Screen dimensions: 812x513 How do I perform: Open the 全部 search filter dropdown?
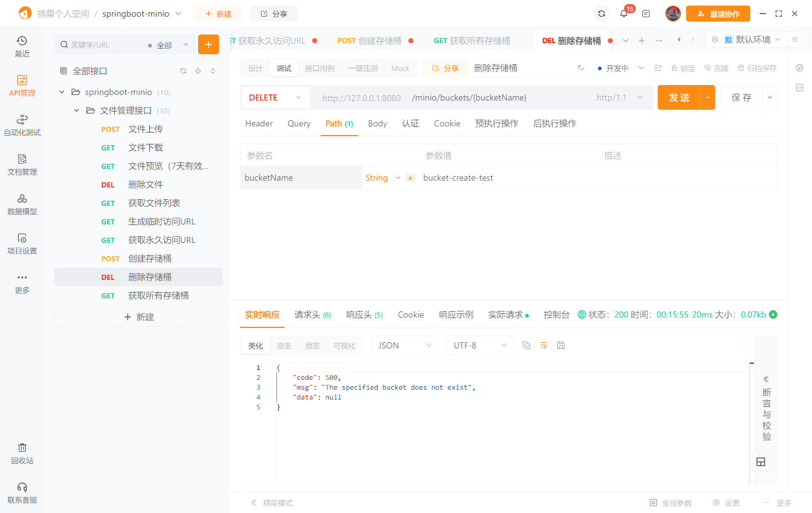coord(169,45)
